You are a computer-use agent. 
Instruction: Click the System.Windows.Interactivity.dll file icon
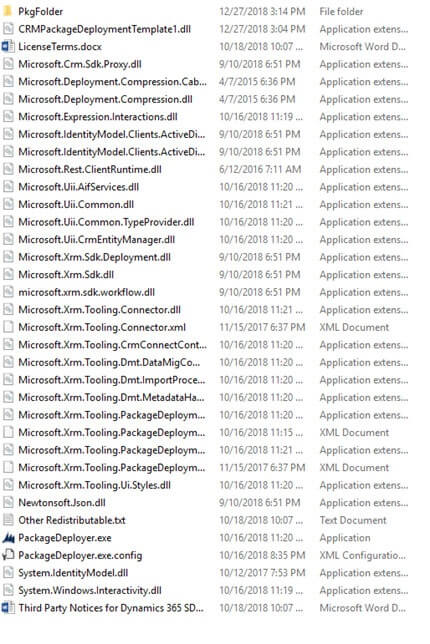tap(8, 590)
